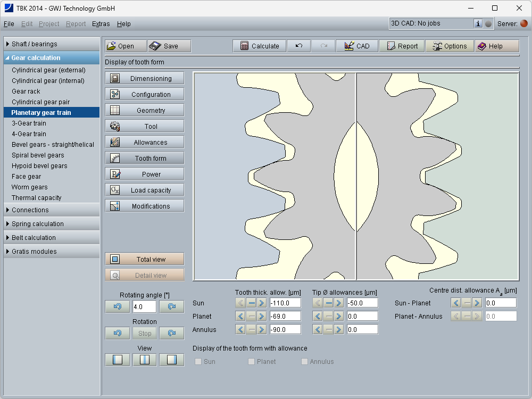This screenshot has width=532, height=399.
Task: Click the Calculate button
Action: pos(260,46)
